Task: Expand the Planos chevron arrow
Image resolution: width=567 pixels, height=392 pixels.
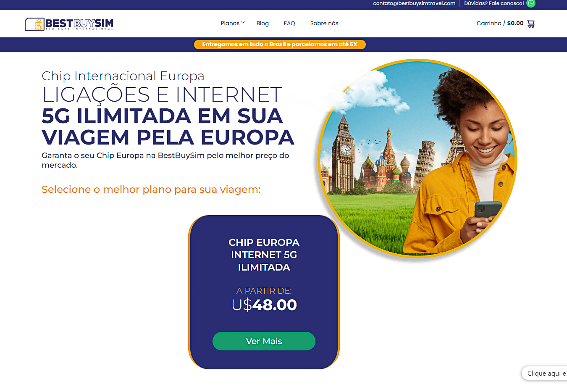Action: click(243, 23)
